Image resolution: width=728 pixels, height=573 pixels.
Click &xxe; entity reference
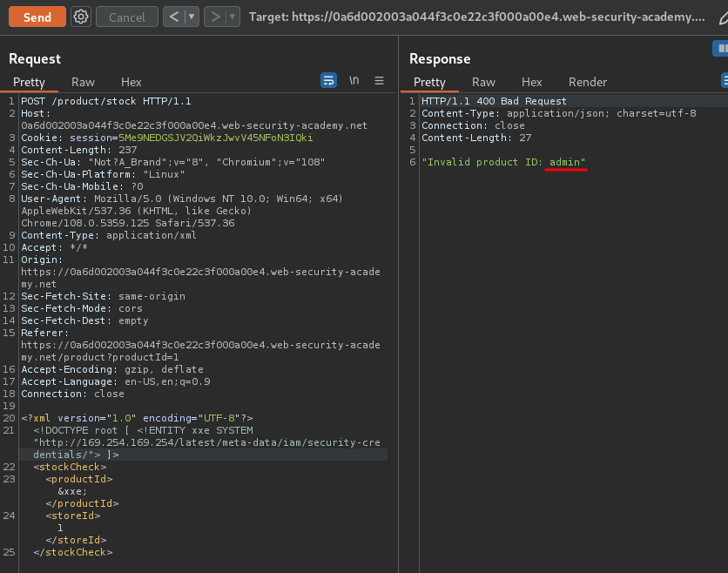click(x=72, y=491)
